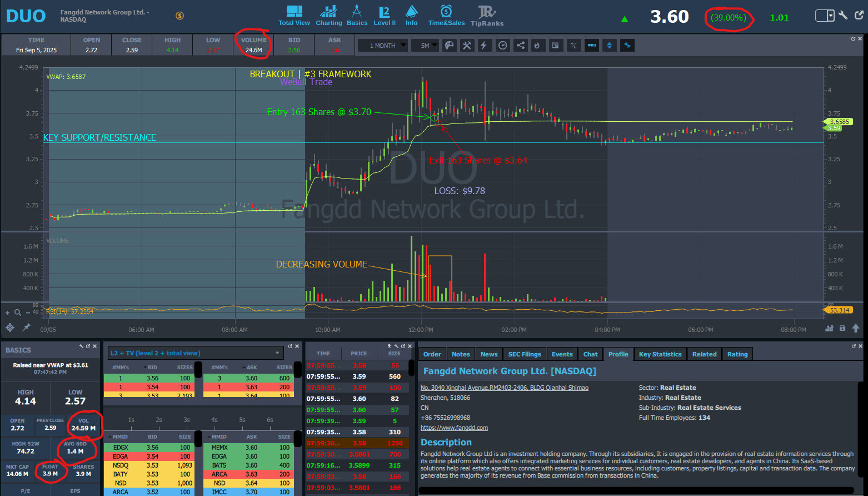Open the fangdd.com website link

coord(454,428)
